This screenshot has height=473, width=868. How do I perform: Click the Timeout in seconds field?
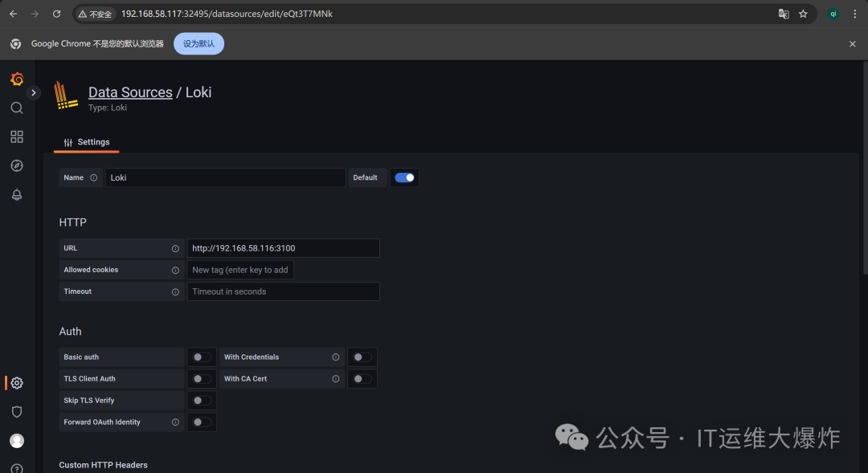click(x=283, y=292)
